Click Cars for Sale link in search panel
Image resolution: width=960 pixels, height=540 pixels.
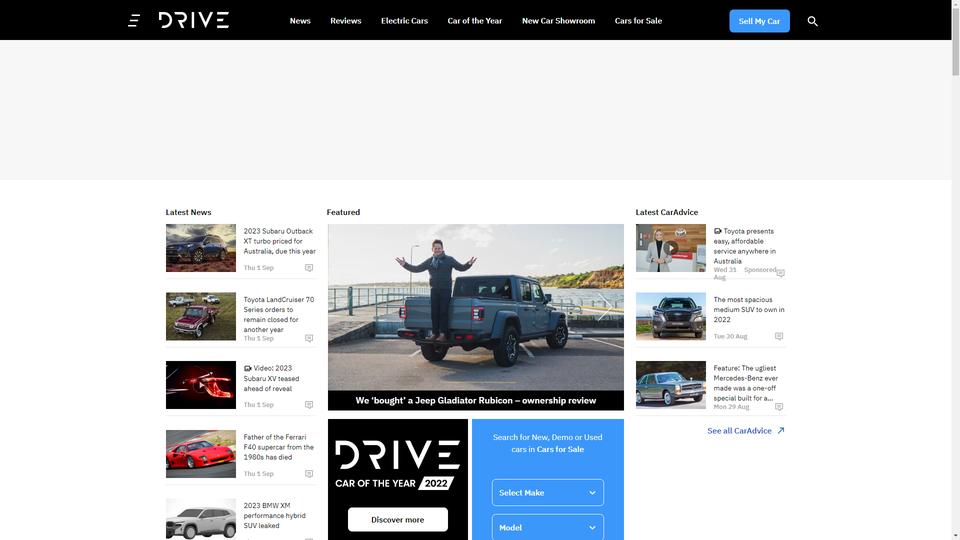[x=560, y=449]
